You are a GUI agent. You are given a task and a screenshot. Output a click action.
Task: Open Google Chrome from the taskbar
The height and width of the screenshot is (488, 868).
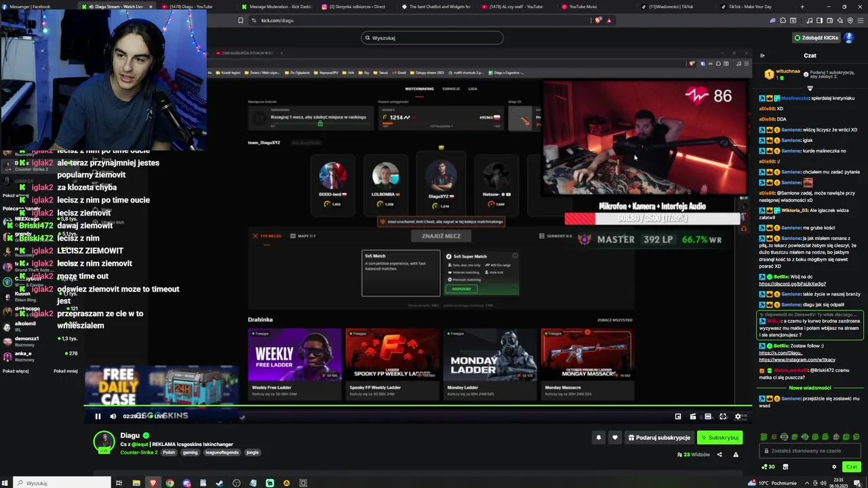[x=170, y=483]
